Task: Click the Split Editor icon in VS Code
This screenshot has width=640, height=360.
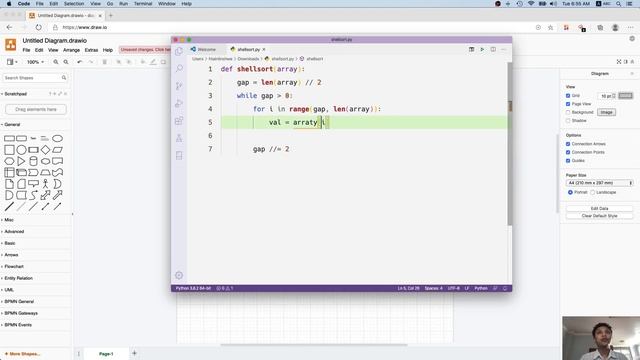Action: [493, 49]
